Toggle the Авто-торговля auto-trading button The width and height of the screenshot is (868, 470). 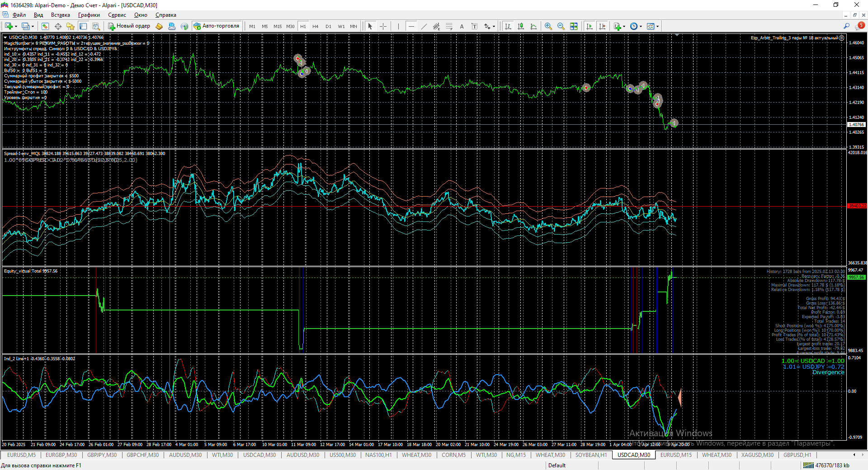coord(217,26)
